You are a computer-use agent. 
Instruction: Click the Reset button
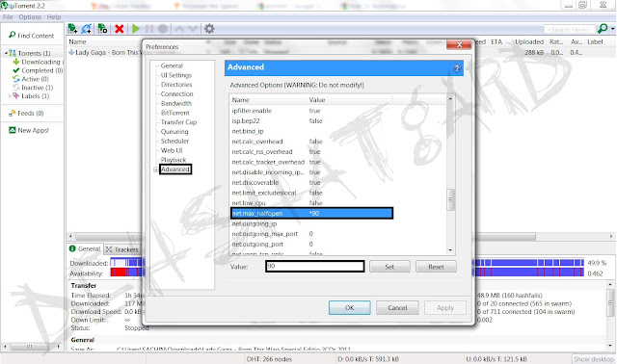tap(436, 267)
